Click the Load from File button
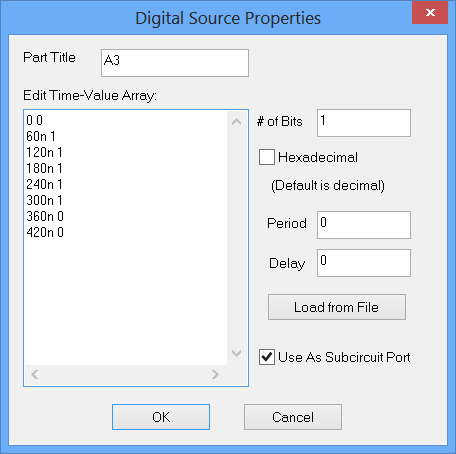This screenshot has height=454, width=456. 337,307
